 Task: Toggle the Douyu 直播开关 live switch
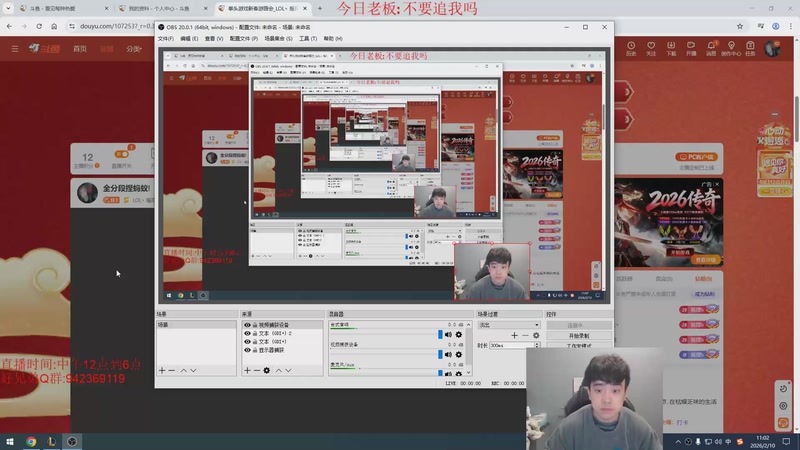(x=121, y=154)
